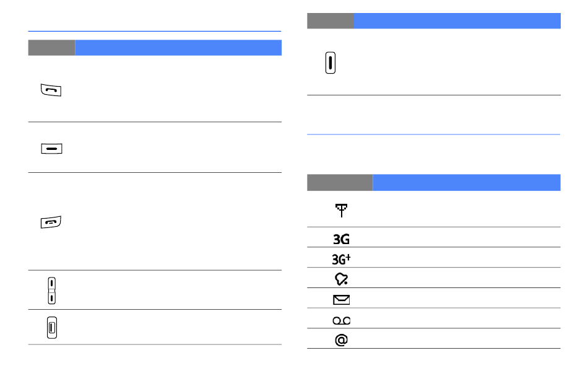
Task: Click the @ email indicator icon
Action: (x=341, y=340)
